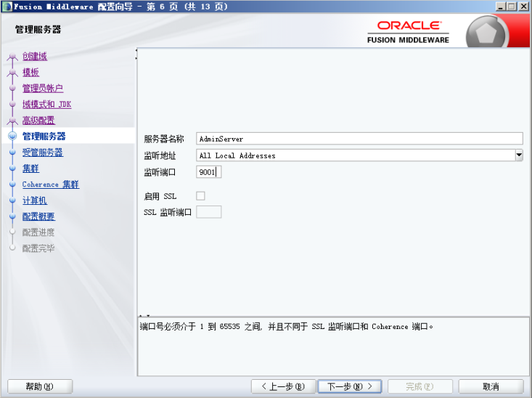Viewport: 532px width, 398px height.
Task: Select the All Local Addresses combo box
Action: [355, 155]
